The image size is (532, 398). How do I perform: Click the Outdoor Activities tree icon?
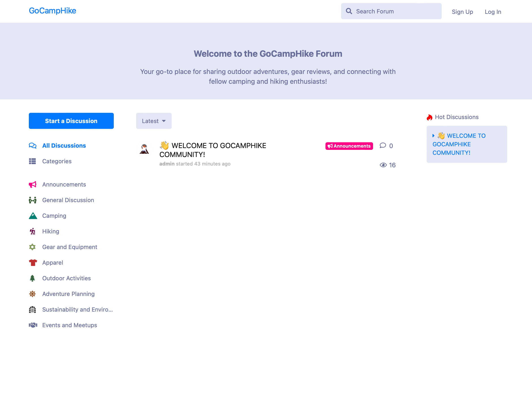[x=32, y=278]
